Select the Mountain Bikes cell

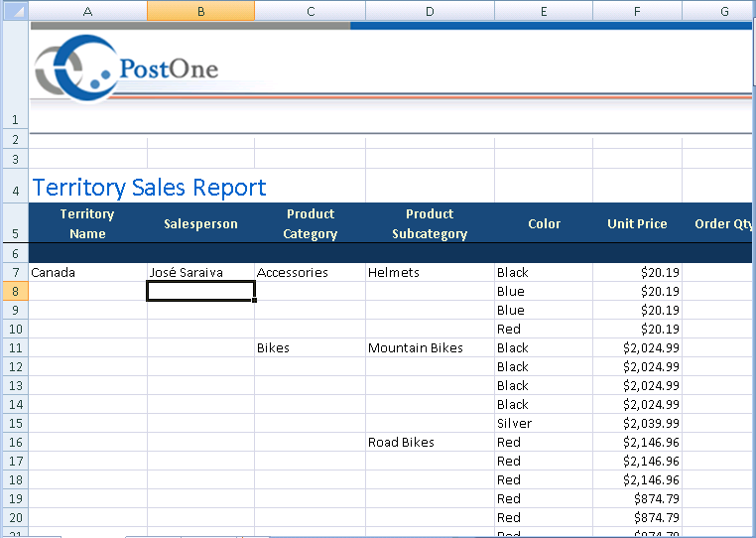tap(430, 347)
